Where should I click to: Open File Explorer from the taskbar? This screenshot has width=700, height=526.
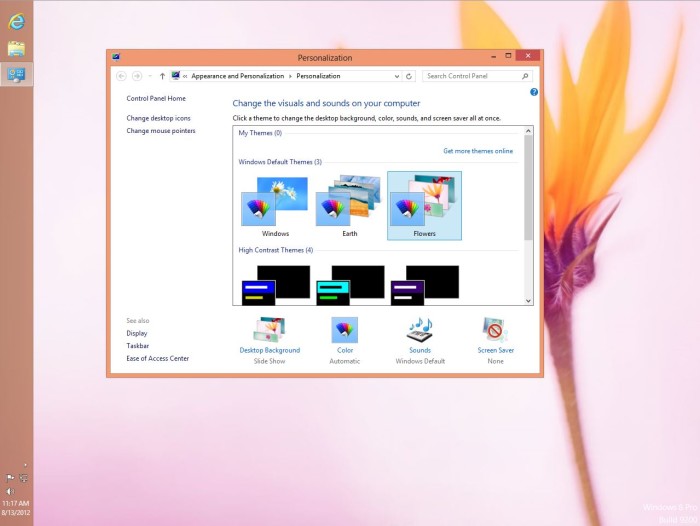[16, 49]
